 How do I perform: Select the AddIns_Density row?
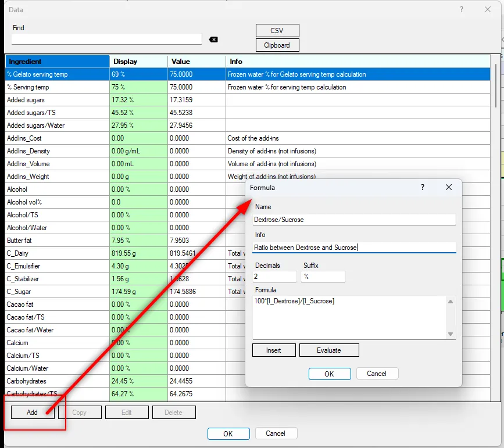248,151
